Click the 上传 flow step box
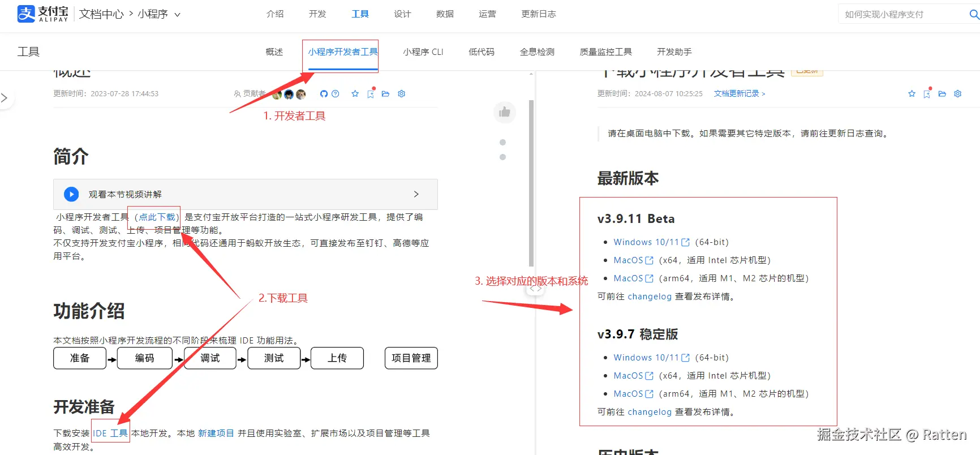The image size is (980, 455). [337, 358]
